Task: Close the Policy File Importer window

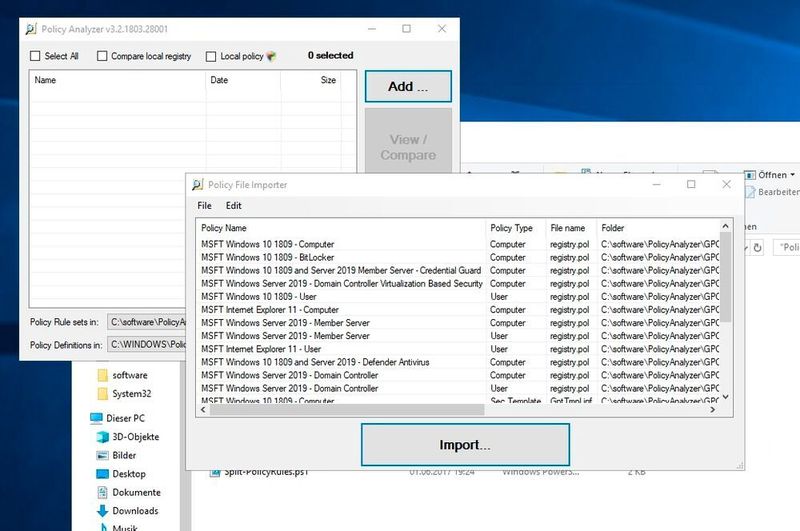Action: [x=727, y=184]
